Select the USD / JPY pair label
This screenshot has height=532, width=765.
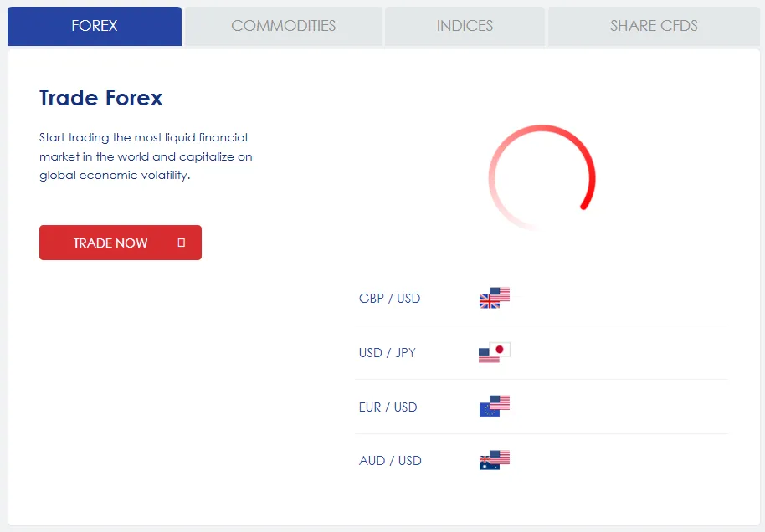(x=387, y=353)
